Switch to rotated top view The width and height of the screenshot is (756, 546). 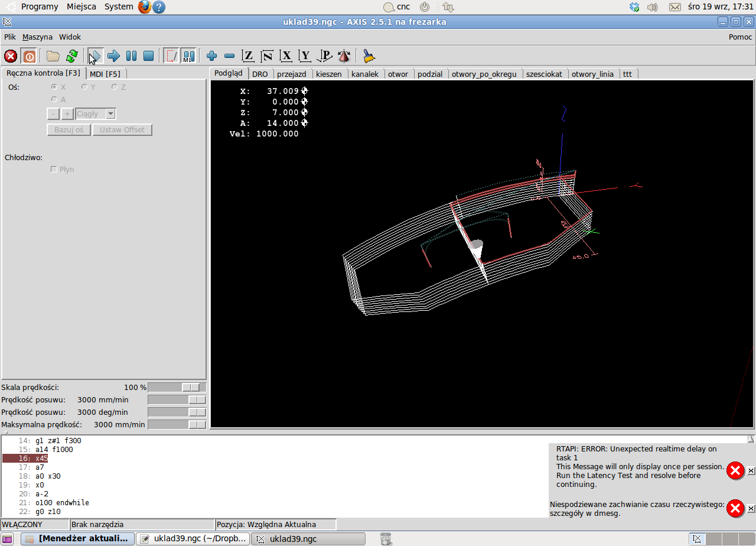268,56
